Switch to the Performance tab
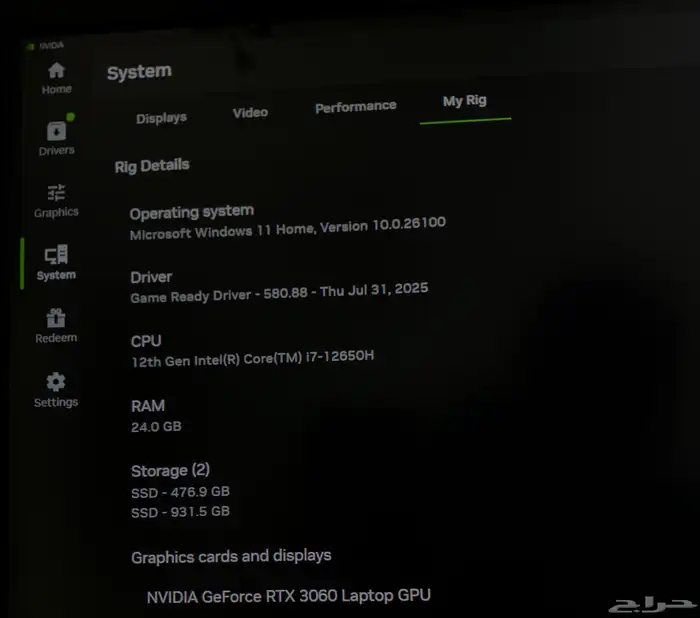 point(356,107)
